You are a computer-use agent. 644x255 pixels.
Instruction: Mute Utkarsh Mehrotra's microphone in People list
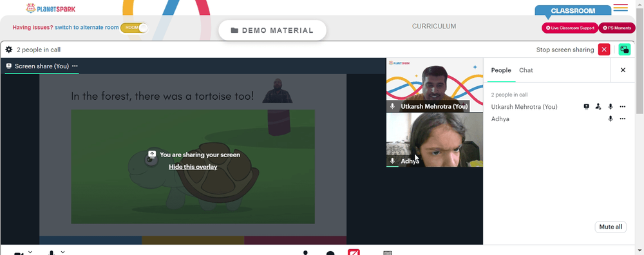(611, 107)
